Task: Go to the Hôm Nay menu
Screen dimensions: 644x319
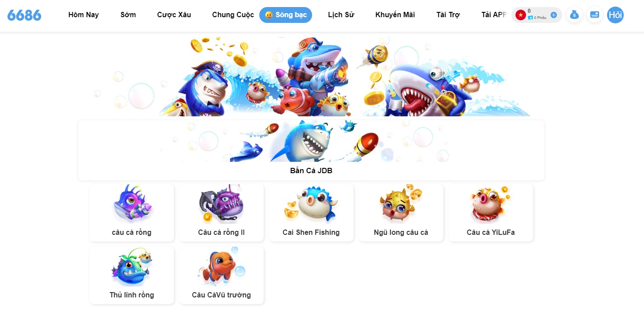Action: [84, 15]
